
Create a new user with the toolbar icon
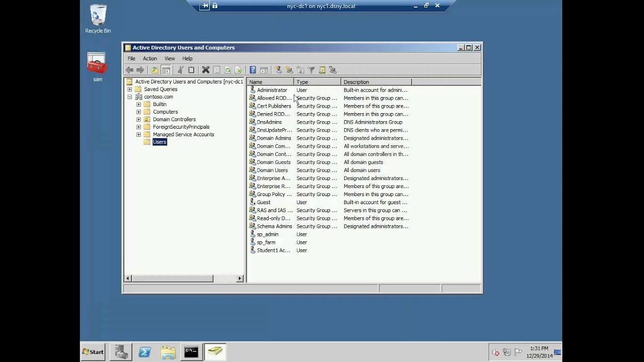click(278, 70)
